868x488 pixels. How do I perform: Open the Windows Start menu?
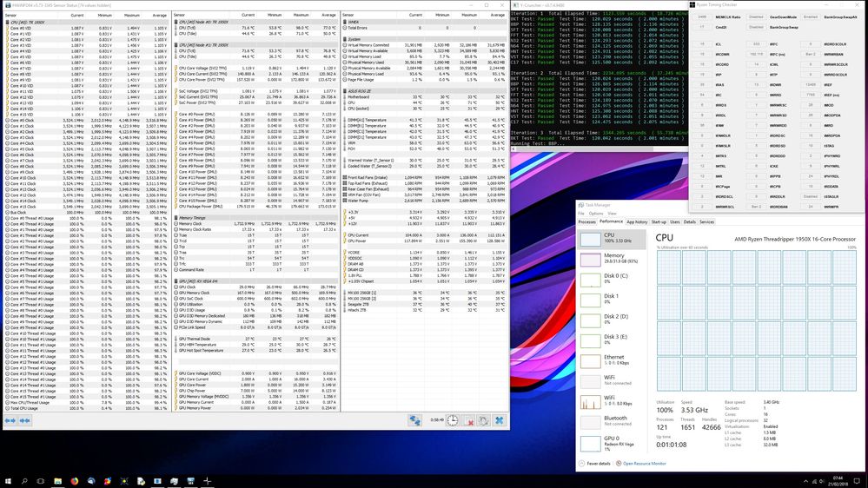8,481
